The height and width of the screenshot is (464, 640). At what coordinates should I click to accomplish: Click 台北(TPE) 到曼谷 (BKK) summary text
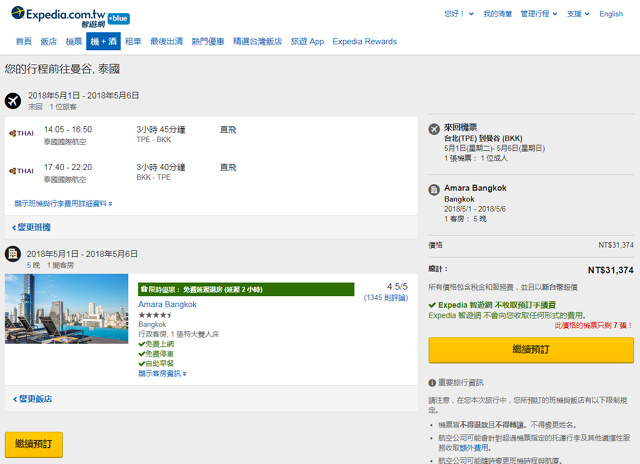coord(483,138)
